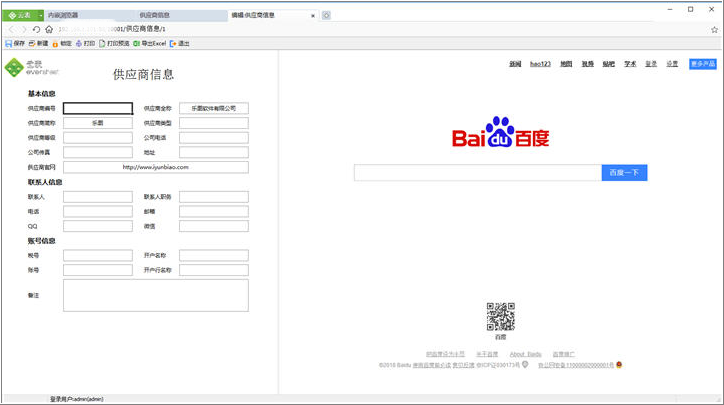Open the hao123 link on Baidu

[x=540, y=64]
